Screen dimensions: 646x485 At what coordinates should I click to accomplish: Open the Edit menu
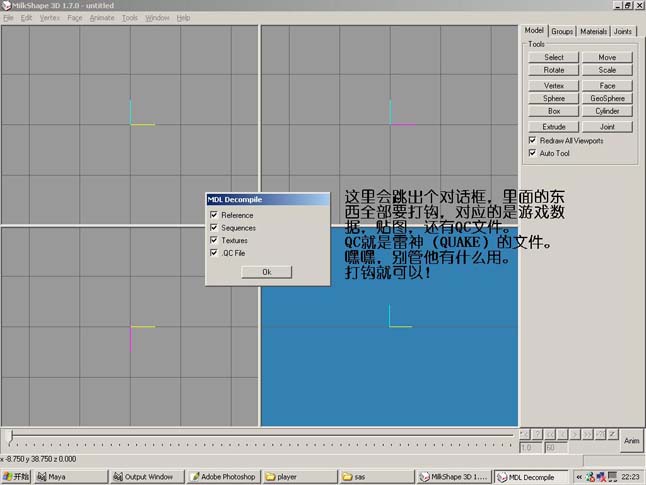(x=26, y=18)
